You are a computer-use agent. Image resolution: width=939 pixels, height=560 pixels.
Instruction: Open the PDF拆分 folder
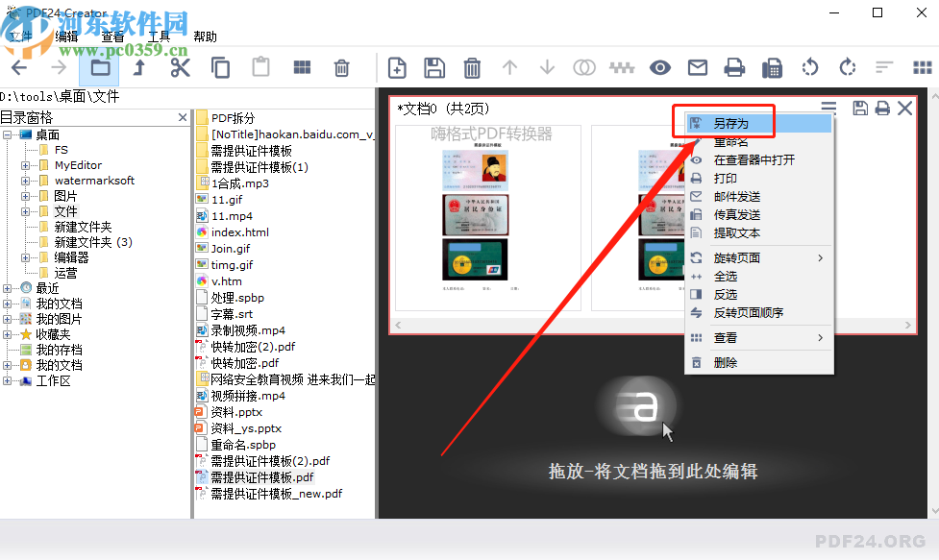[233, 118]
